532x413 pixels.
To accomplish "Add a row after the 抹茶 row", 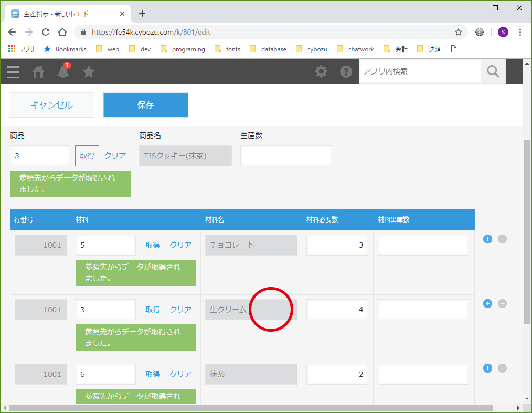I will click(x=487, y=368).
